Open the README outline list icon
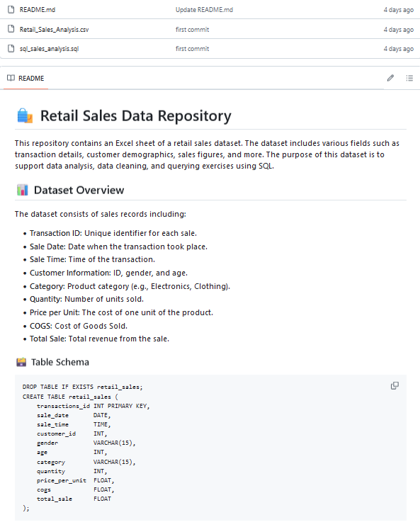420x527 pixels. click(409, 78)
